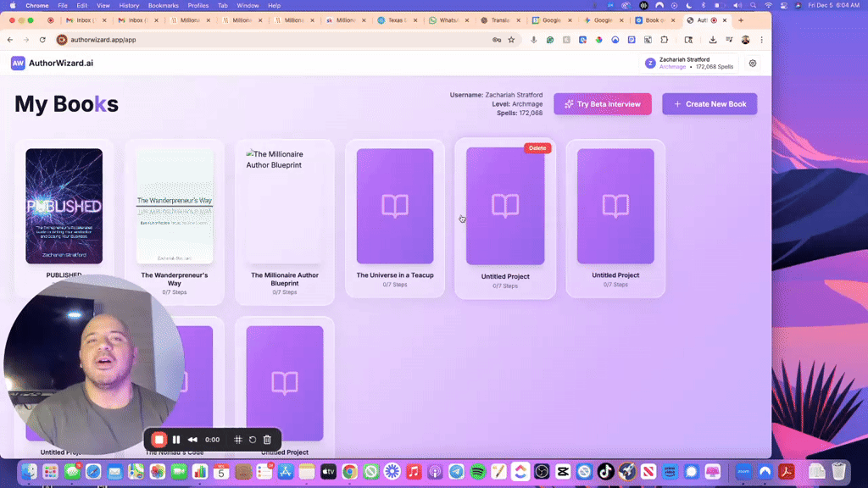Open the Trash in the dock
The width and height of the screenshot is (868, 488).
pyautogui.click(x=838, y=471)
